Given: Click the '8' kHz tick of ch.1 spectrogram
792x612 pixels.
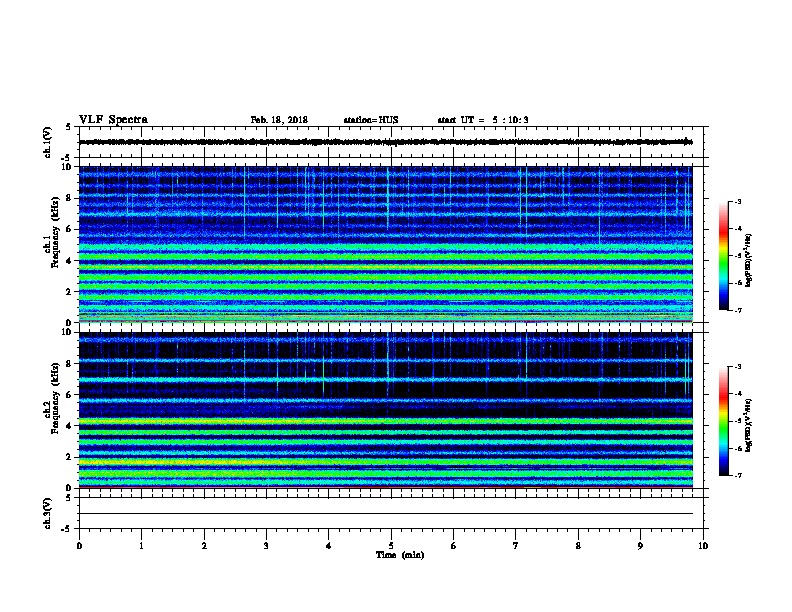Looking at the screenshot, I should [69, 198].
